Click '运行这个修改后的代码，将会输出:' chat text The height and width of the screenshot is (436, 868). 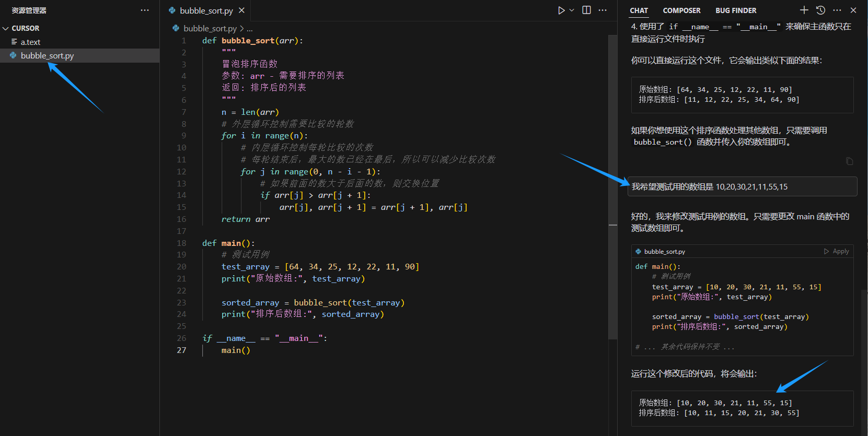tap(693, 374)
